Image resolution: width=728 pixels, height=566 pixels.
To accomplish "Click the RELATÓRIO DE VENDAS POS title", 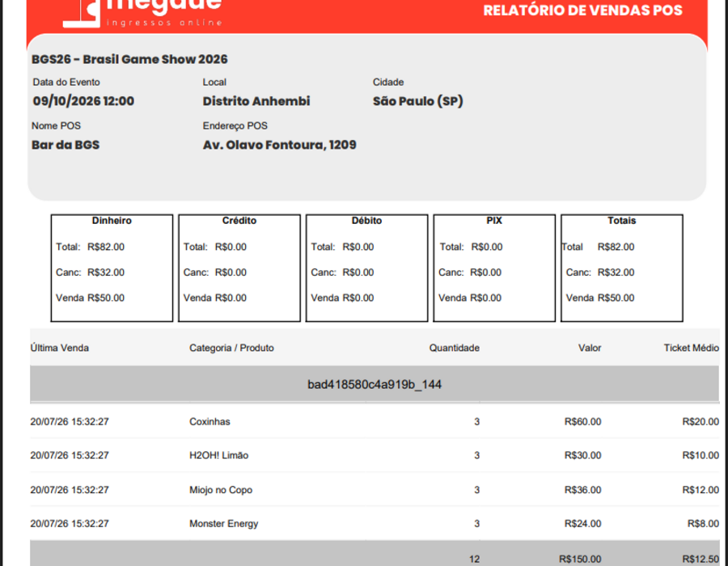I will click(582, 11).
